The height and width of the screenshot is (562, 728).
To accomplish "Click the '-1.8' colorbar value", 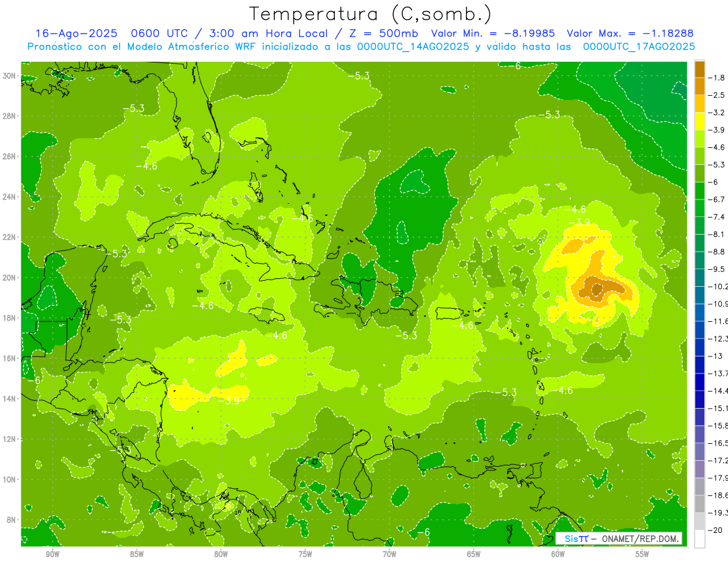I will [x=718, y=78].
